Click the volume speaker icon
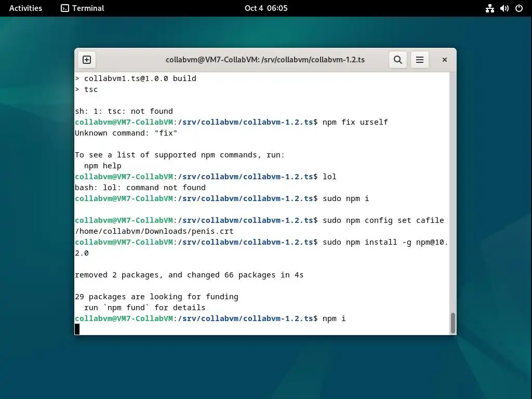 click(504, 8)
